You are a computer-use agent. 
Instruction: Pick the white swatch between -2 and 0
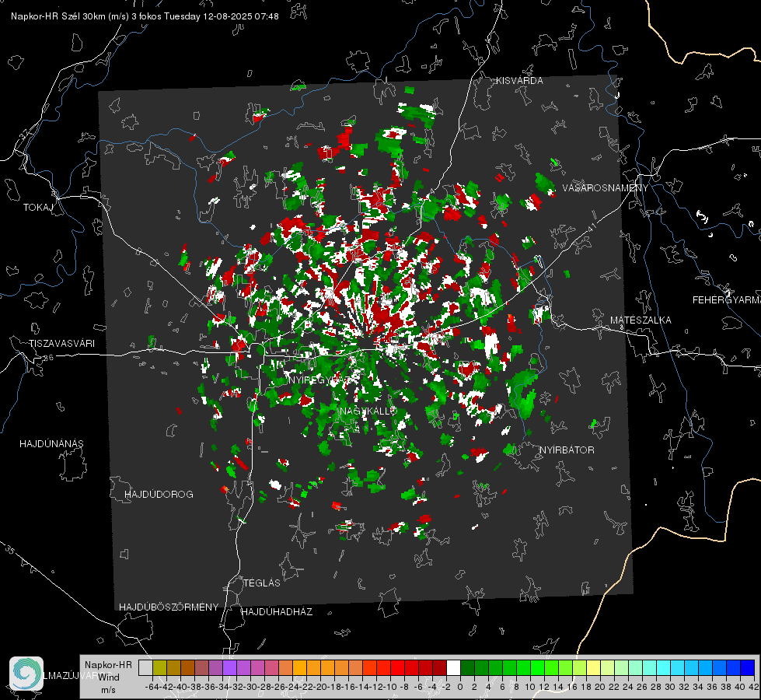[453, 667]
